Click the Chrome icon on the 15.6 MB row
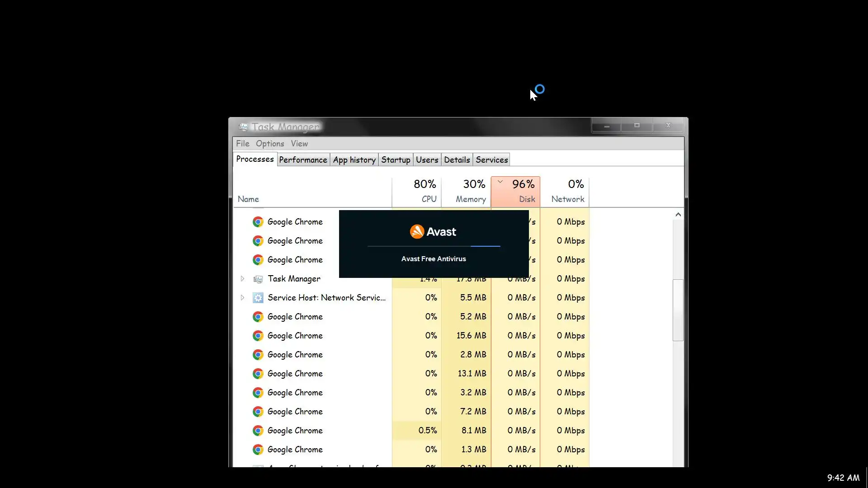The height and width of the screenshot is (488, 868). [258, 336]
